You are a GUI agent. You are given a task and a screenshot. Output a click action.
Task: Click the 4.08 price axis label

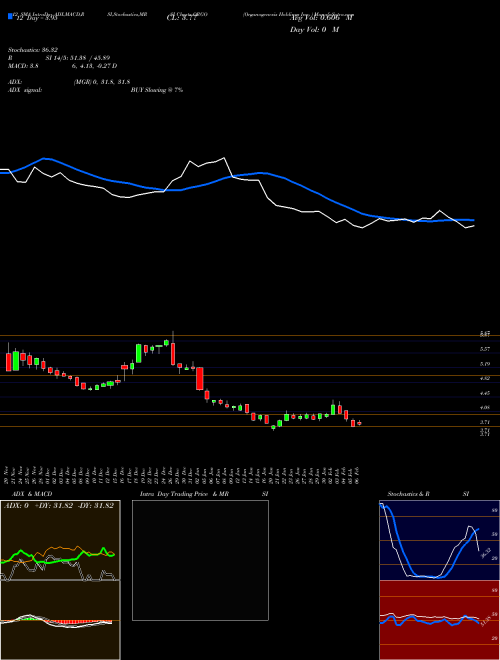pos(485,407)
